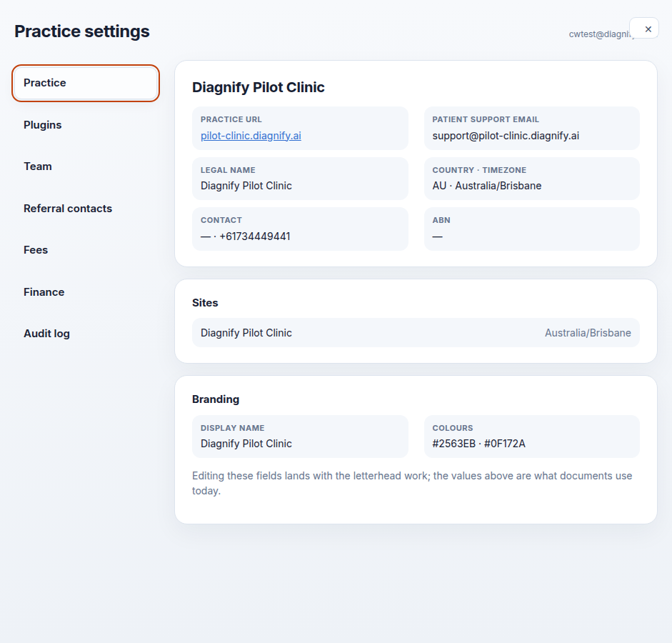Click the letterhead editing note under Branding
This screenshot has height=643, width=672.
(412, 483)
